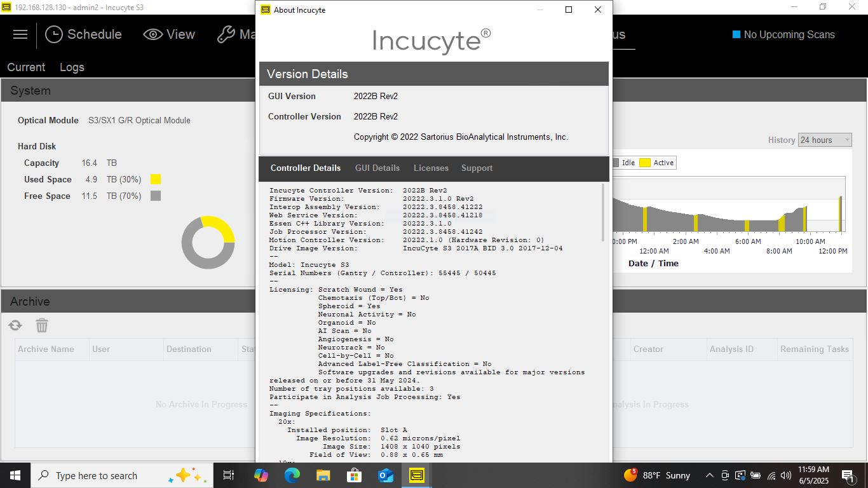Open Microsoft Store from taskbar
The image size is (868, 488).
point(354,475)
